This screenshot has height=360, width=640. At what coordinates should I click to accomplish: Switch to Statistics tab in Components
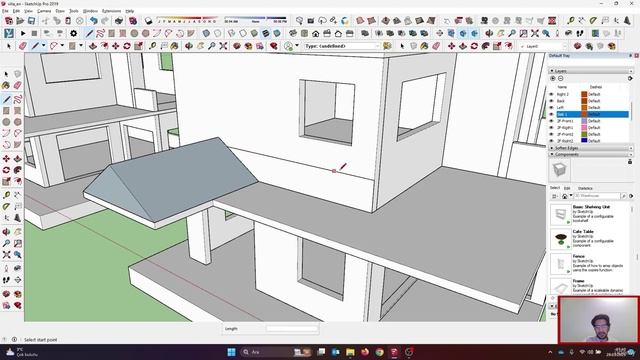coord(585,188)
